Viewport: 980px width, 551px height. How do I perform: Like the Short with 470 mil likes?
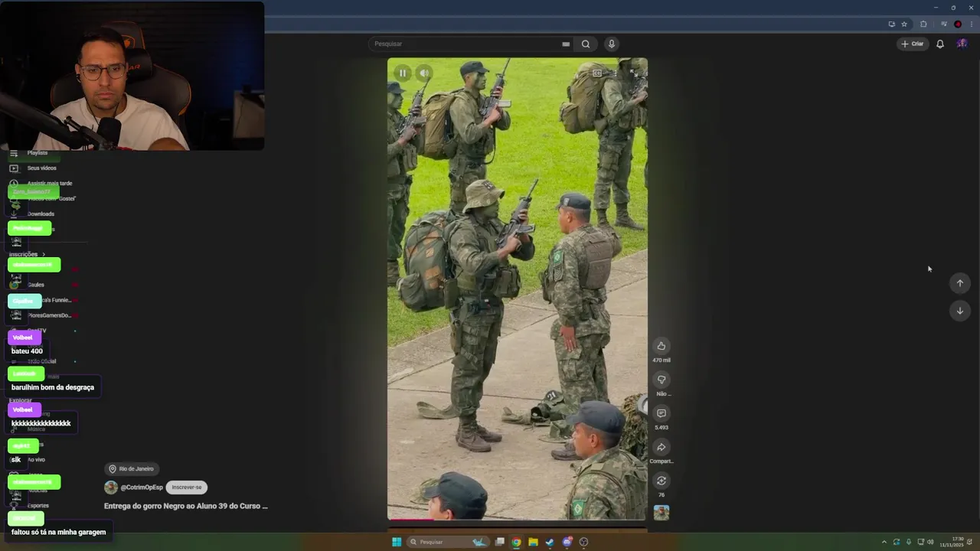pyautogui.click(x=661, y=346)
